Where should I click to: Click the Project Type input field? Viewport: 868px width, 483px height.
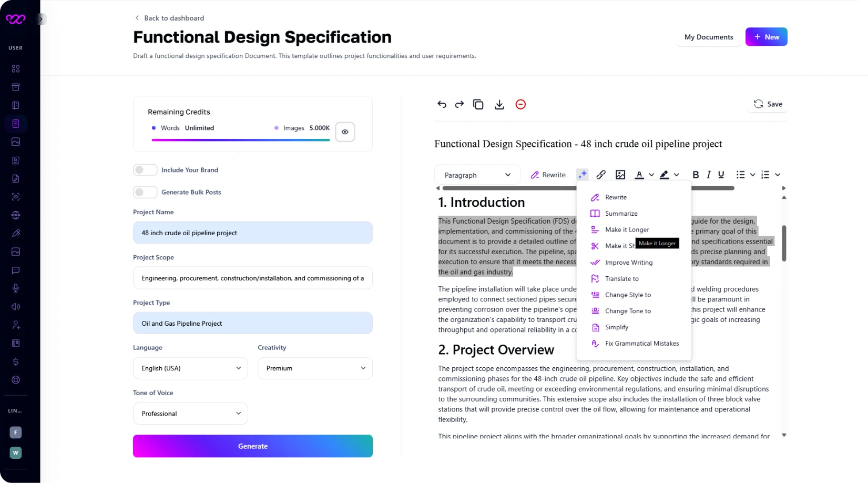click(253, 323)
